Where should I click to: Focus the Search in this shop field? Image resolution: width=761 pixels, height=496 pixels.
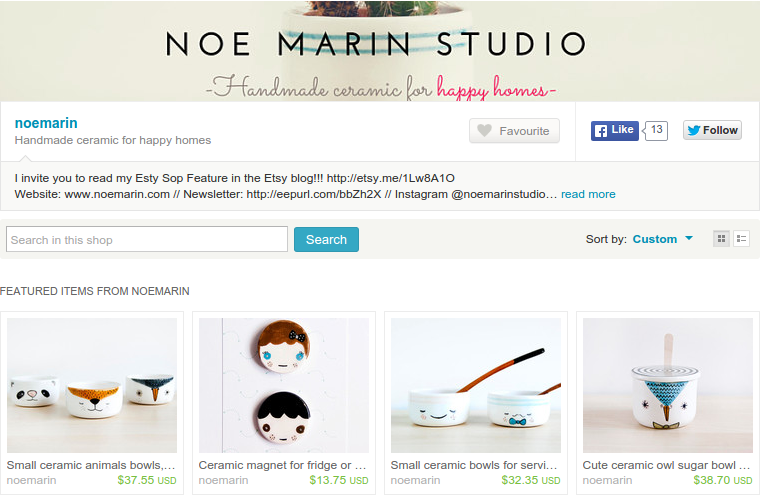(147, 239)
